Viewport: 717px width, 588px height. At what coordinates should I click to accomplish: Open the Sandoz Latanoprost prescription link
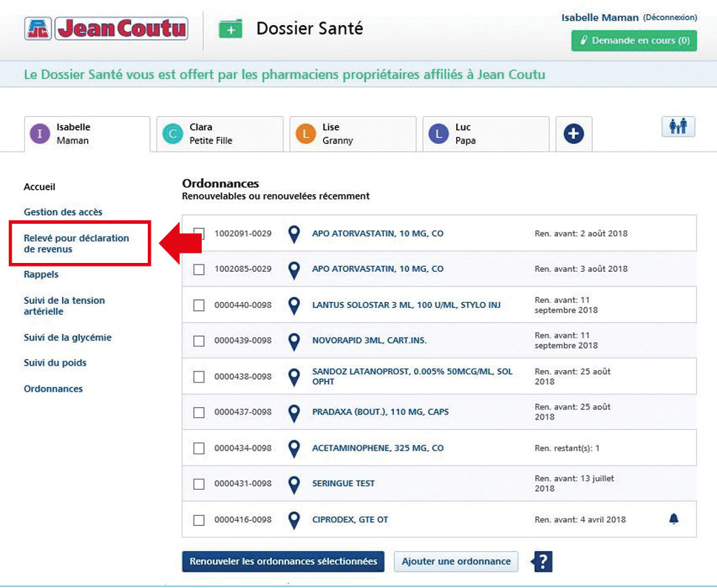(x=412, y=377)
